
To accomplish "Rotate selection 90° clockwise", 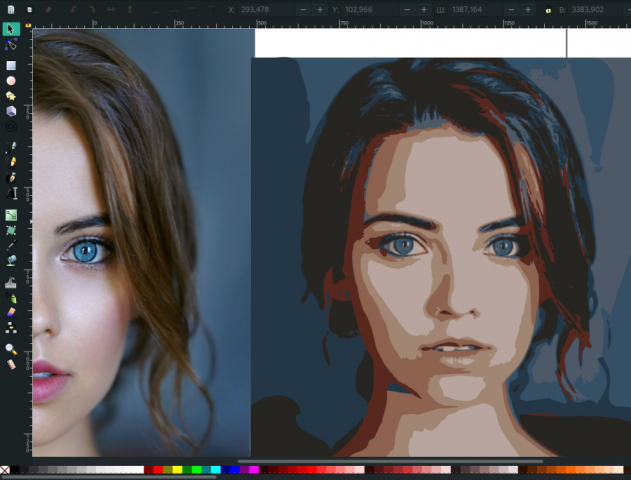I will click(92, 10).
